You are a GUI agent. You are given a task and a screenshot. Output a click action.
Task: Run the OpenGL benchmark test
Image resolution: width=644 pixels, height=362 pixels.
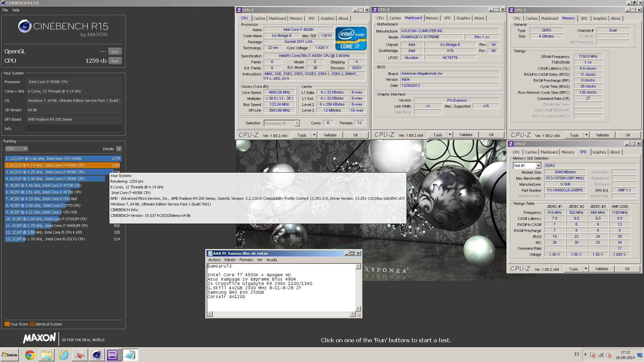pyautogui.click(x=115, y=52)
